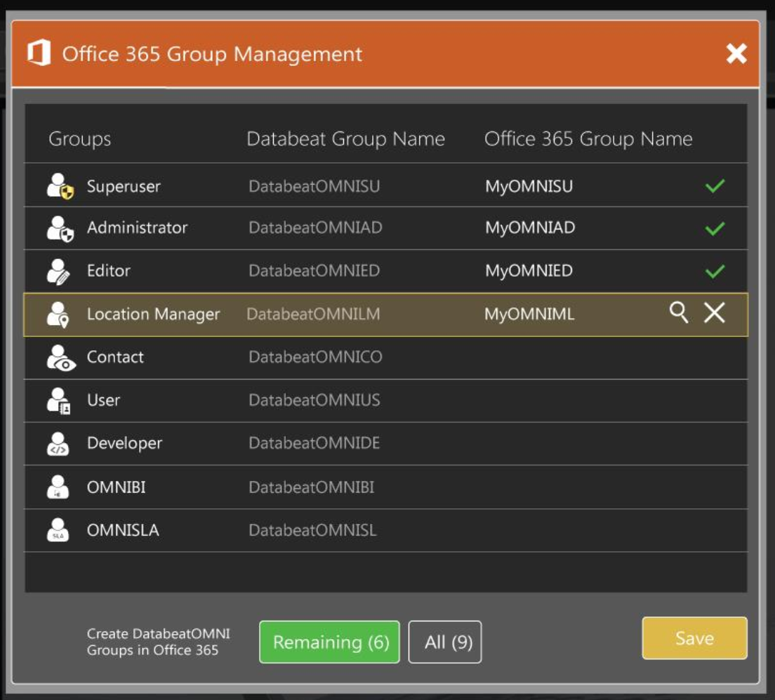Click the green checkmark for MyOMNISU
Image resolution: width=775 pixels, height=700 pixels.
[x=715, y=186]
